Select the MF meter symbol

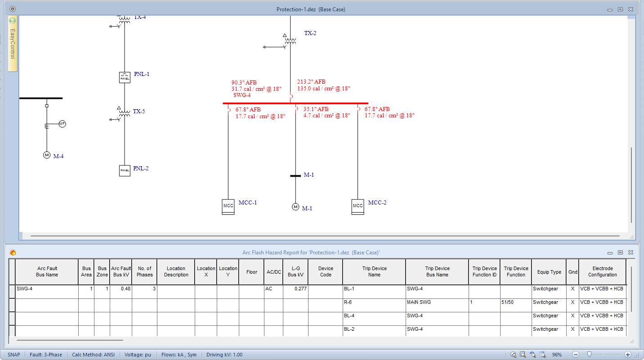coord(63,124)
